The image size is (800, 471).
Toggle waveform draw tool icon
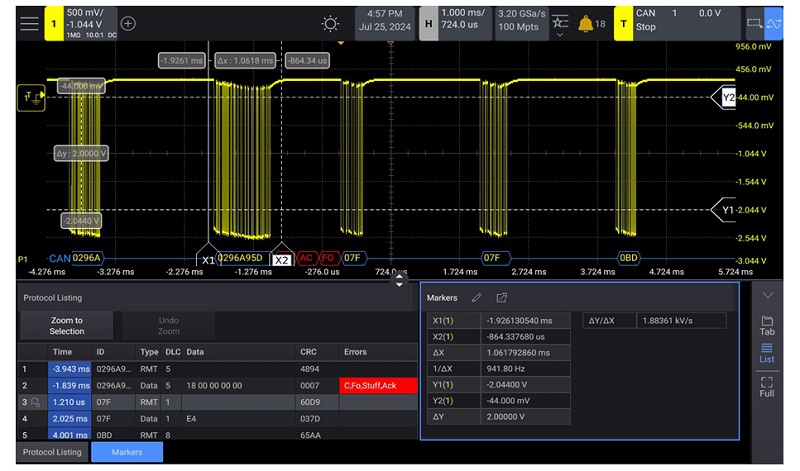click(773, 23)
